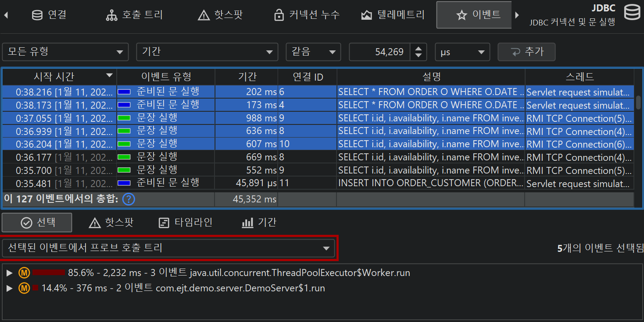The image size is (644, 322).
Task: Go to the 호출 트리 tab
Action: [134, 15]
